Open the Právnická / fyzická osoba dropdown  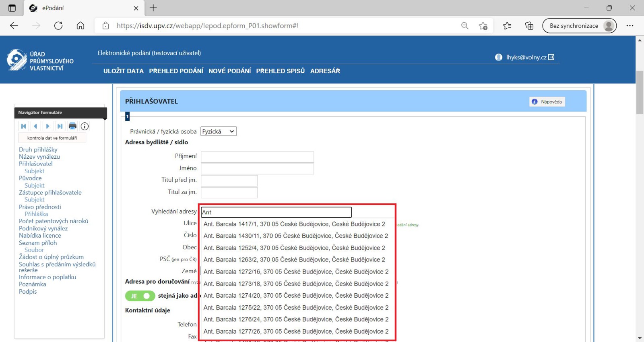[219, 132]
